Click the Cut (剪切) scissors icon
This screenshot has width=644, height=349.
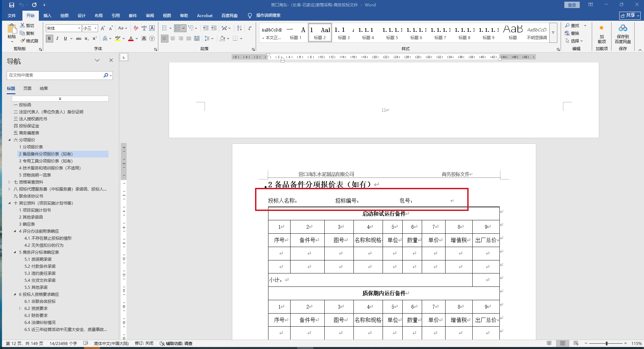22,25
